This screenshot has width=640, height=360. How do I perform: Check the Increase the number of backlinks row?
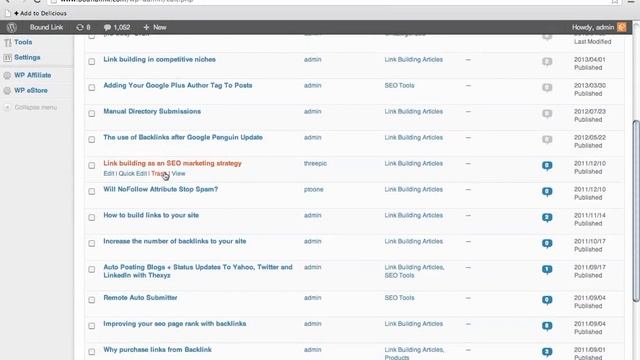(x=92, y=243)
